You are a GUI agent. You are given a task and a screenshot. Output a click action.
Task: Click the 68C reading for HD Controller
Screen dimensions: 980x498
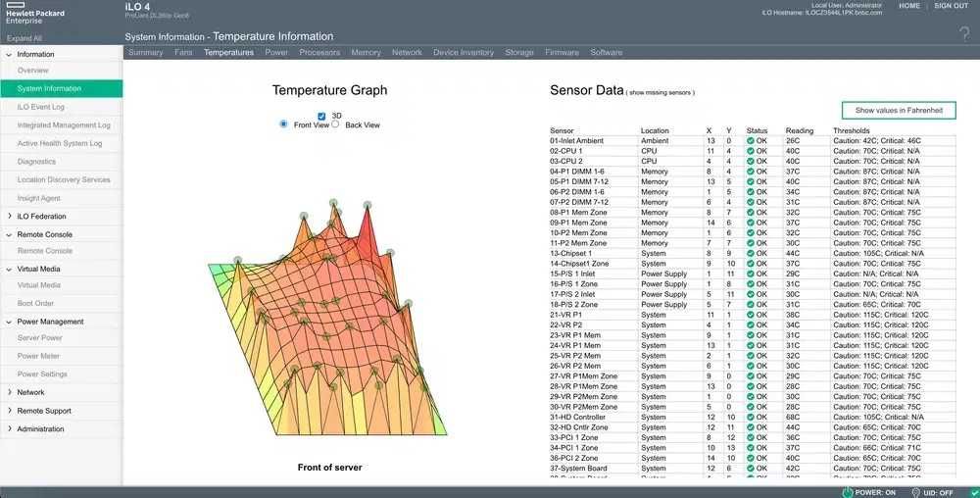click(793, 417)
